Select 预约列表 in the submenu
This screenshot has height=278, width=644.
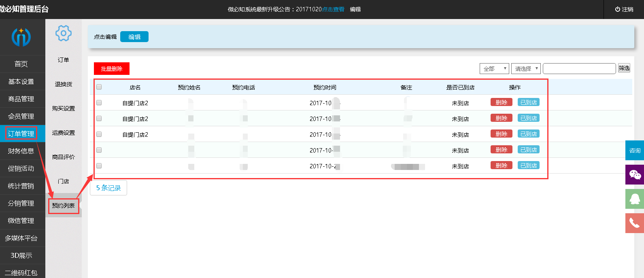[63, 206]
